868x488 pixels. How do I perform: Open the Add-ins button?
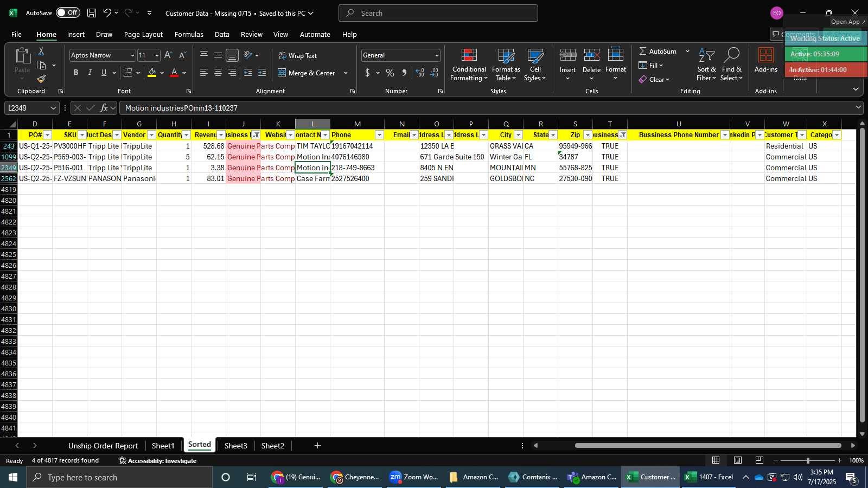[x=766, y=60]
